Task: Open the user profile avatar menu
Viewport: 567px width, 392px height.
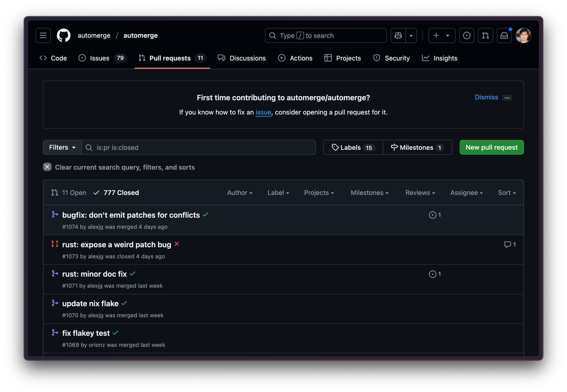Action: pyautogui.click(x=523, y=36)
